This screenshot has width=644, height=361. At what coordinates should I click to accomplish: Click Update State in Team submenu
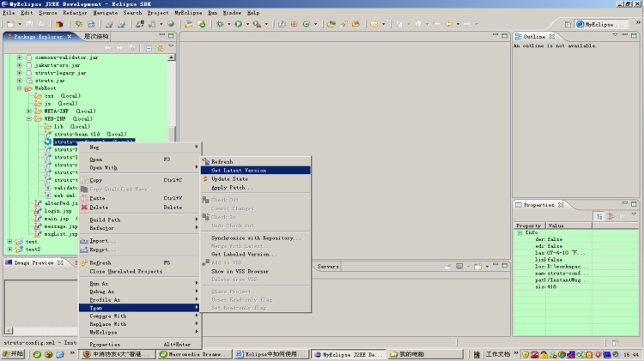tap(256, 179)
